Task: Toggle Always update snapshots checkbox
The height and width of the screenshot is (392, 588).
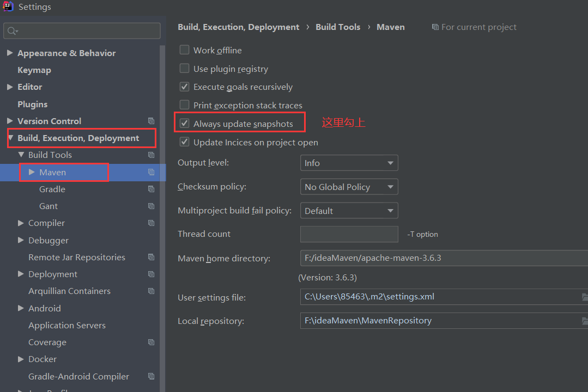Action: click(x=185, y=123)
